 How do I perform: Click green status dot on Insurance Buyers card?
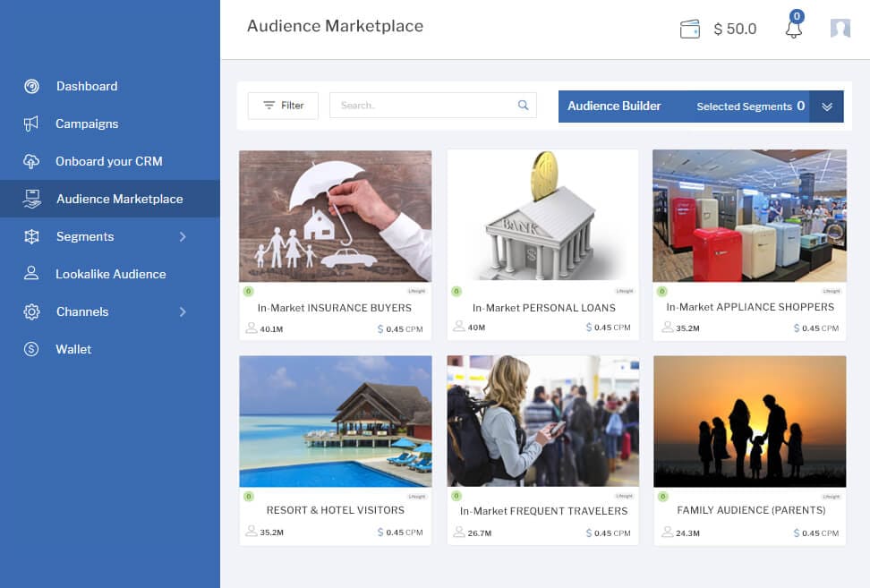pos(249,291)
